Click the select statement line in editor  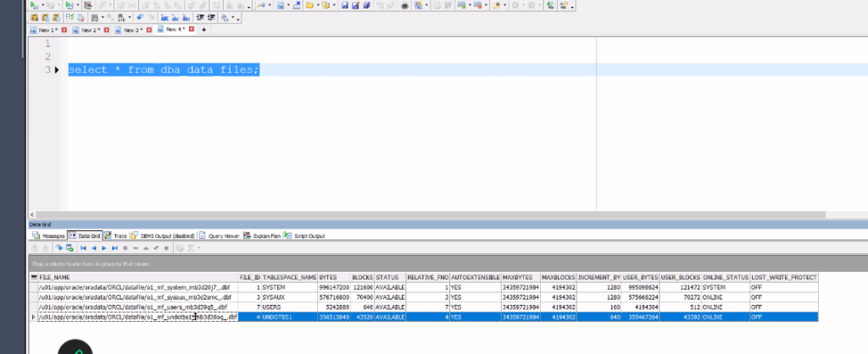[163, 69]
